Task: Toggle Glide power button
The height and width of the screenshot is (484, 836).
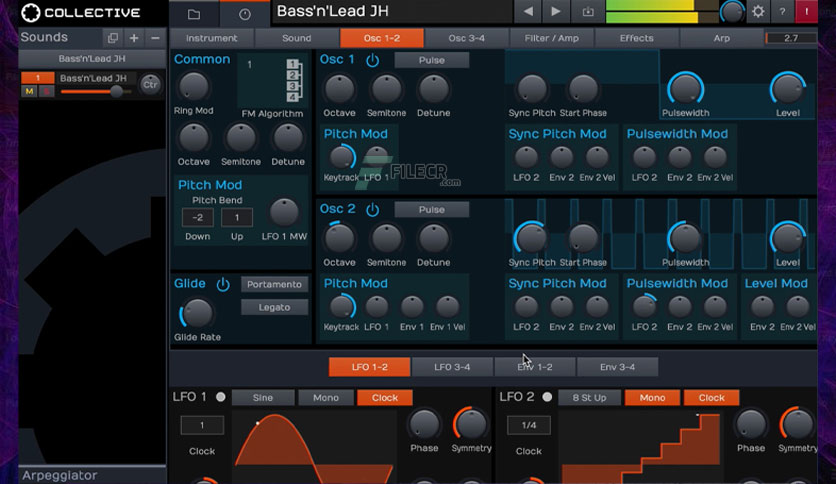Action: pyautogui.click(x=223, y=284)
